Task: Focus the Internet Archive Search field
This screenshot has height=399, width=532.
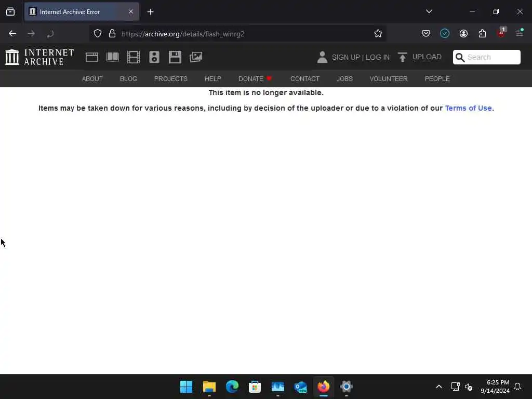Action: 486,57
